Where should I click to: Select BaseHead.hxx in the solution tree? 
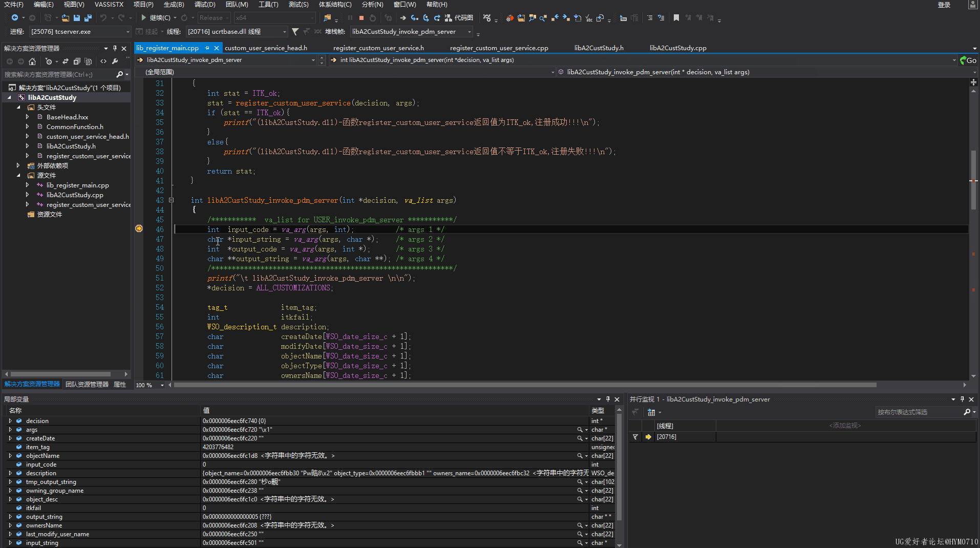(67, 117)
